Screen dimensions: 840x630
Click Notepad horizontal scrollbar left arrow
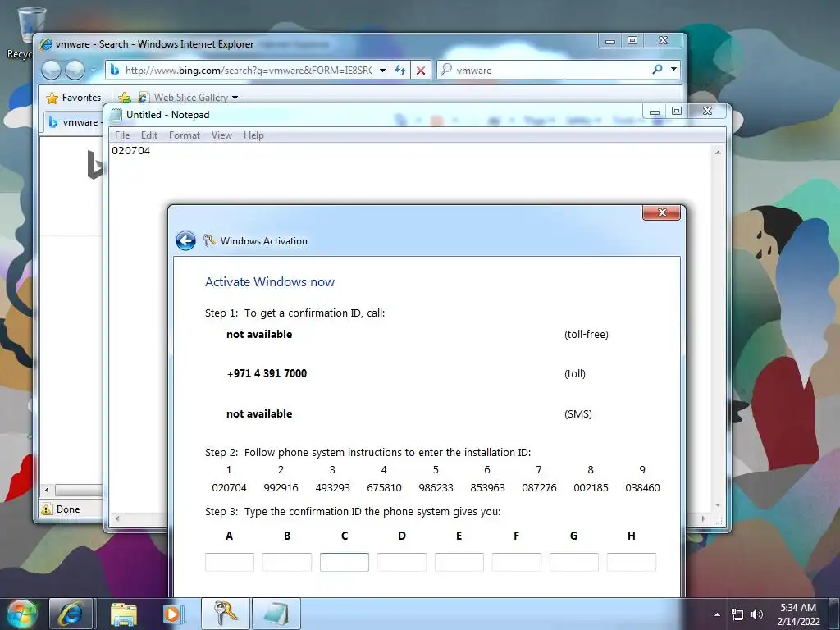click(117, 518)
